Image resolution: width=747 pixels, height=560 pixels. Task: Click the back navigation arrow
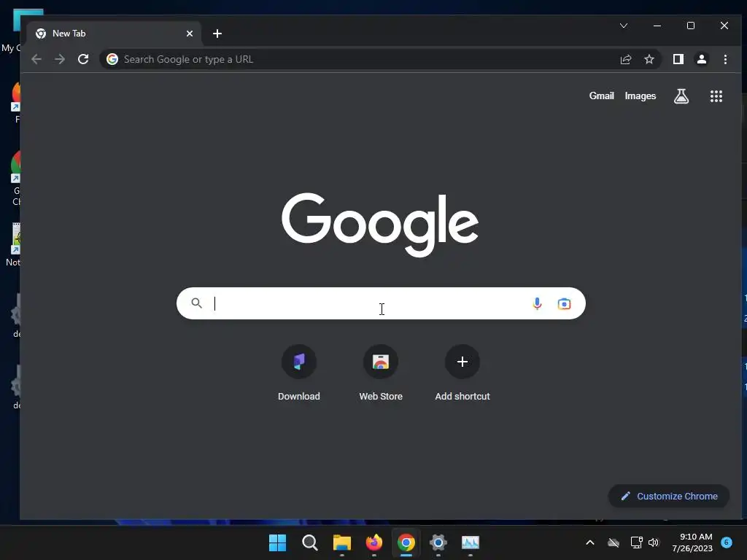36,59
